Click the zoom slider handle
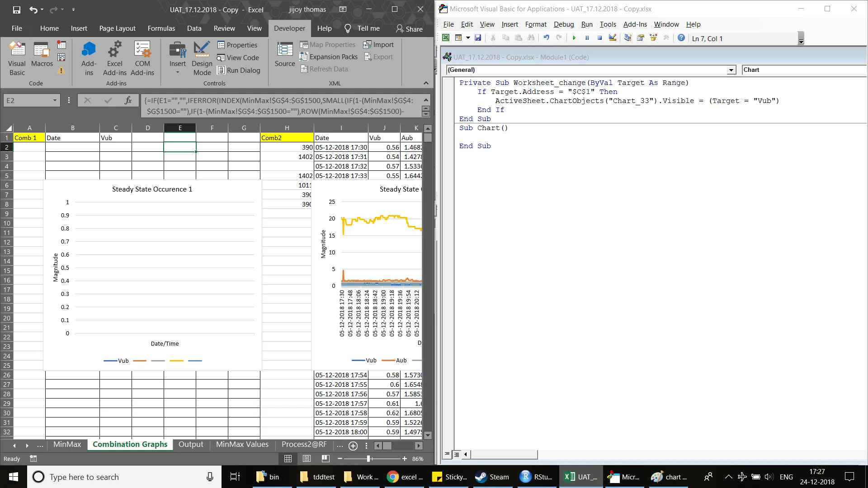The image size is (868, 488). [x=369, y=459]
